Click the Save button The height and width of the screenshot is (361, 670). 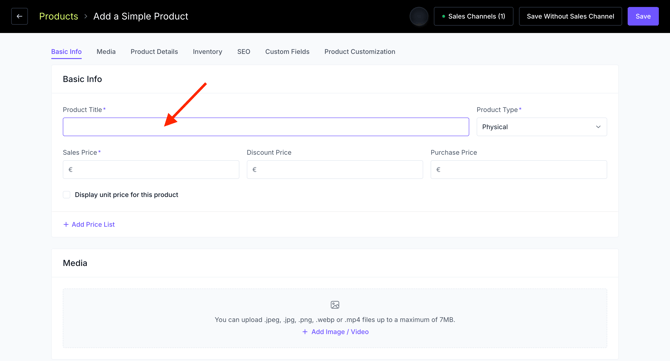click(643, 16)
